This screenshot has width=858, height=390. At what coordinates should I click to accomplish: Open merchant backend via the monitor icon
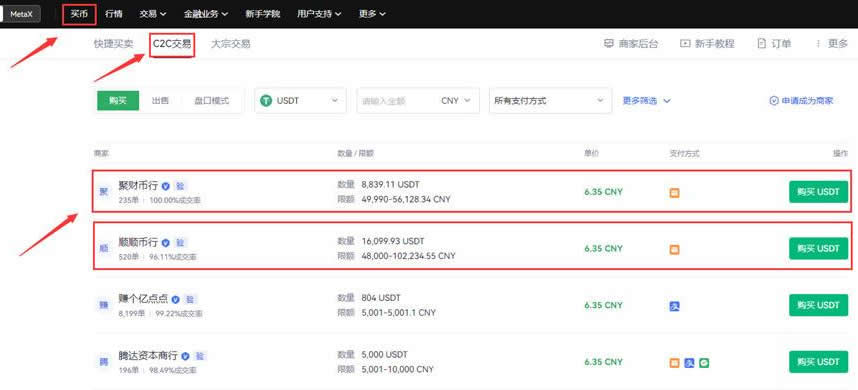(x=608, y=44)
